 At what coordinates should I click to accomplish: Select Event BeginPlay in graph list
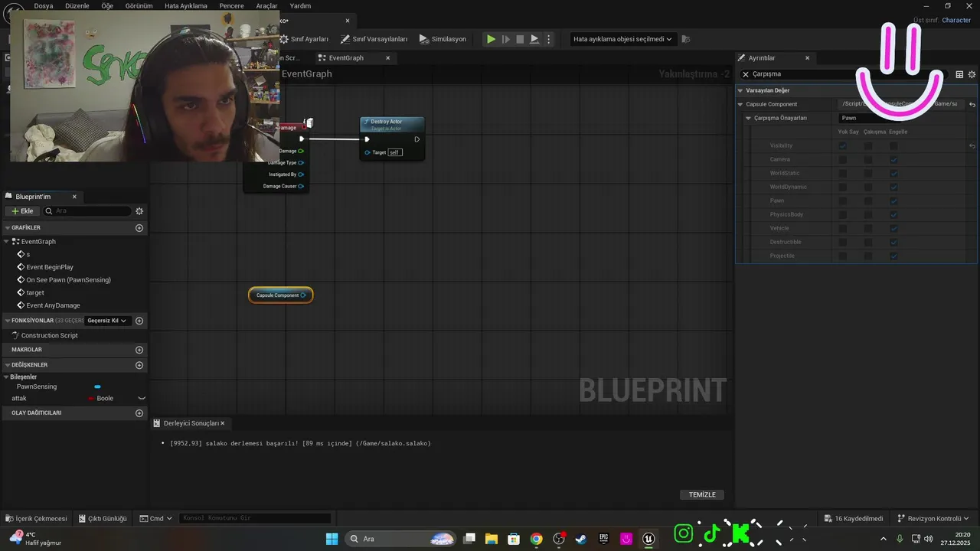[x=50, y=267]
